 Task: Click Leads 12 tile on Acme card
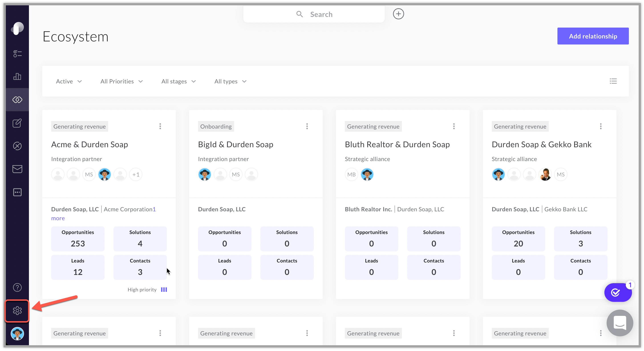(x=78, y=267)
